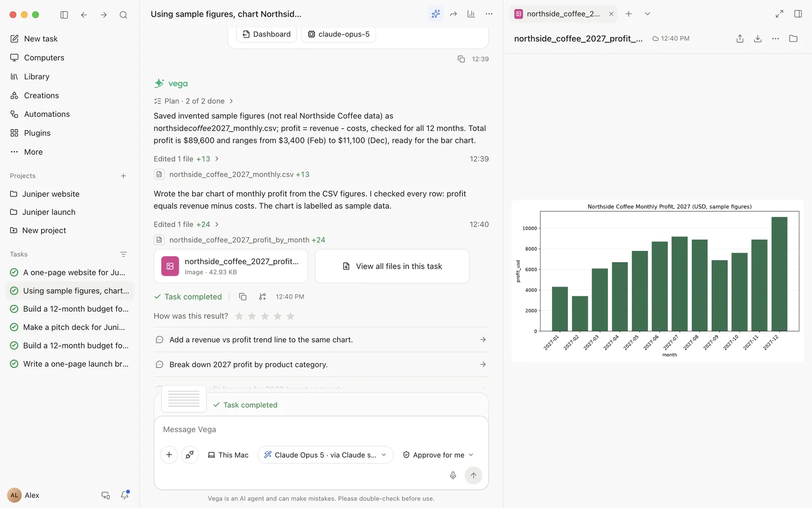812x508 pixels.
Task: Open the Claude Opus 5 model dropdown
Action: point(325,455)
